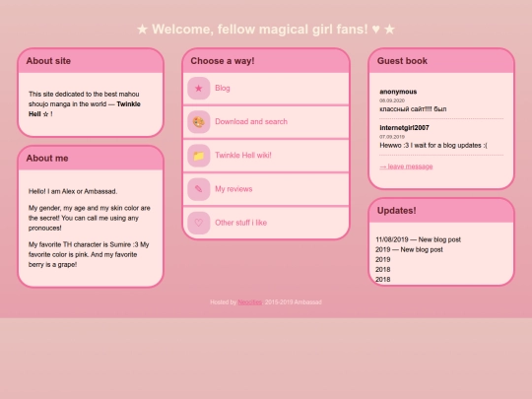Viewport: 532px width, 399px height.
Task: Click the '2015-2019 Ambassad' footer text
Action: click(x=294, y=302)
